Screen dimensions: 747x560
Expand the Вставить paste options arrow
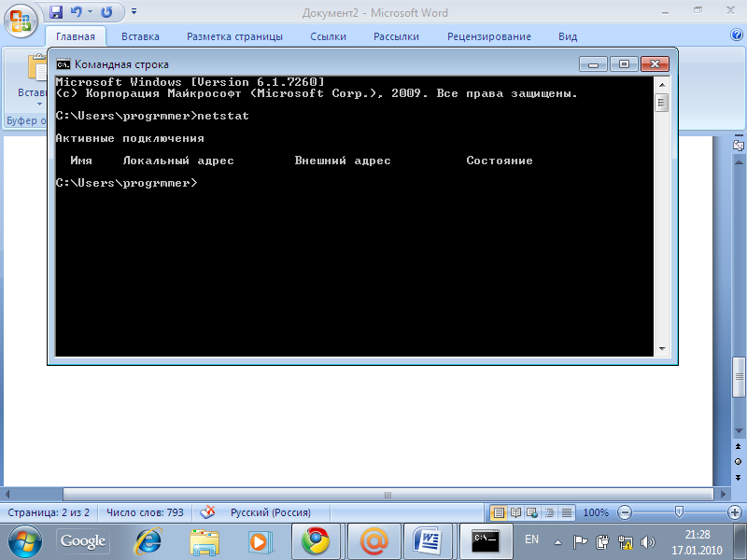(x=39, y=105)
